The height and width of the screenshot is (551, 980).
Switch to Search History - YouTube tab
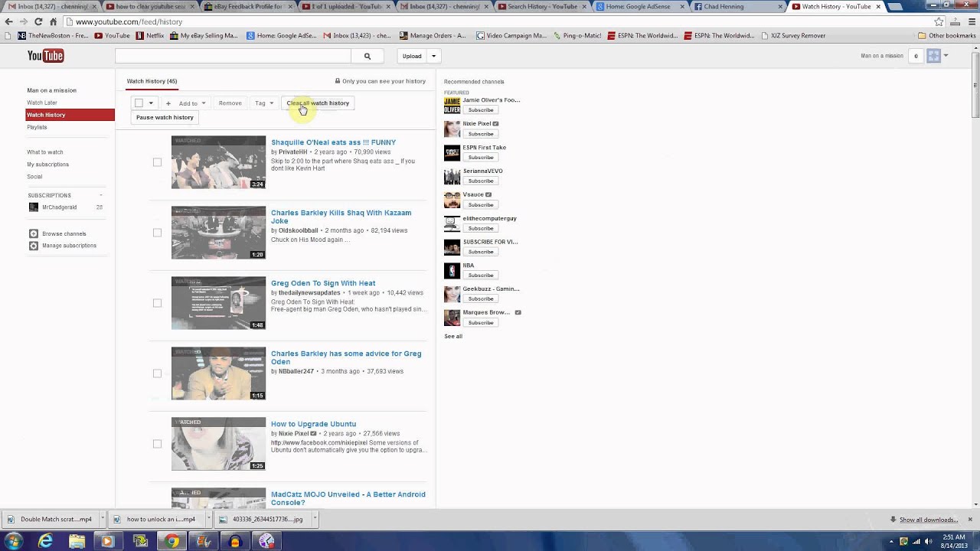click(x=542, y=7)
